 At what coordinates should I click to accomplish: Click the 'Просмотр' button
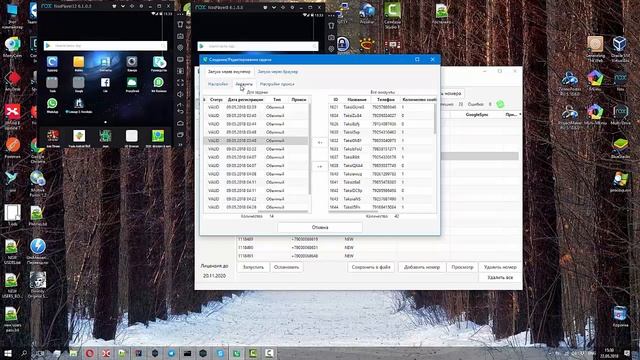click(x=462, y=267)
